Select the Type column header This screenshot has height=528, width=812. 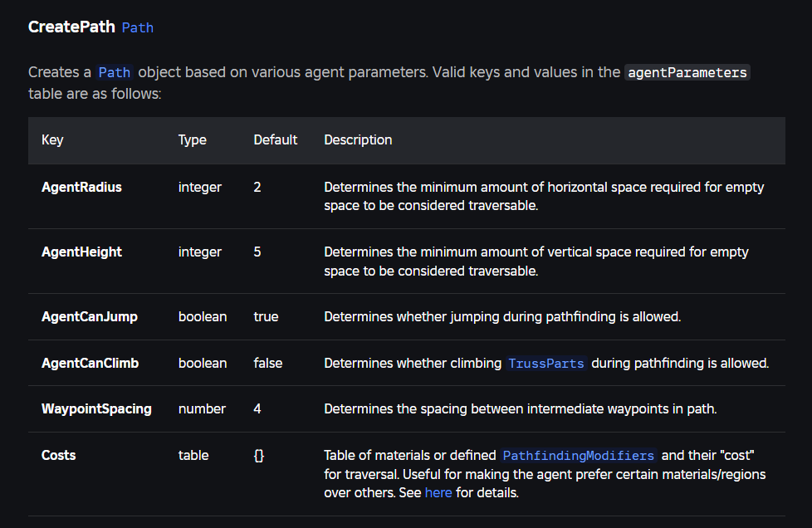coord(192,139)
